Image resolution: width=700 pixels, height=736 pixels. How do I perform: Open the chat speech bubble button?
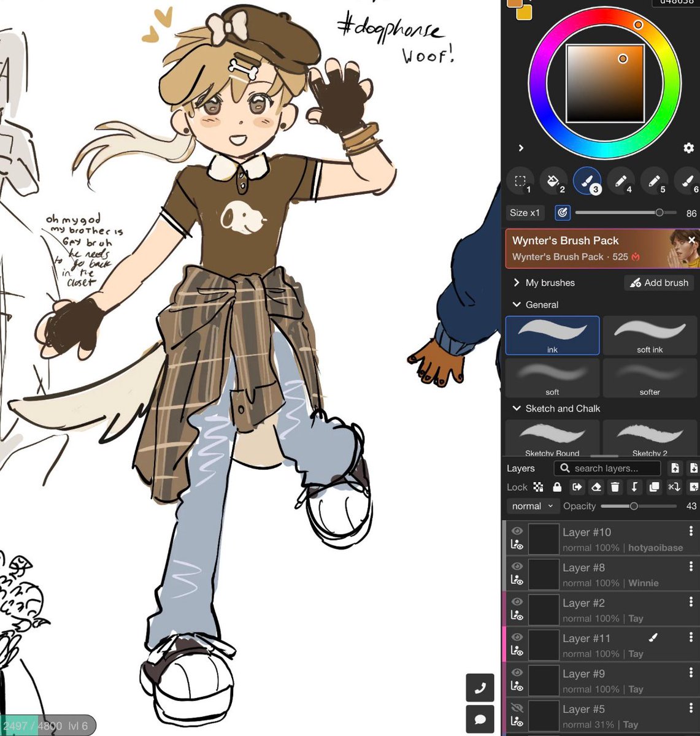coord(480,718)
